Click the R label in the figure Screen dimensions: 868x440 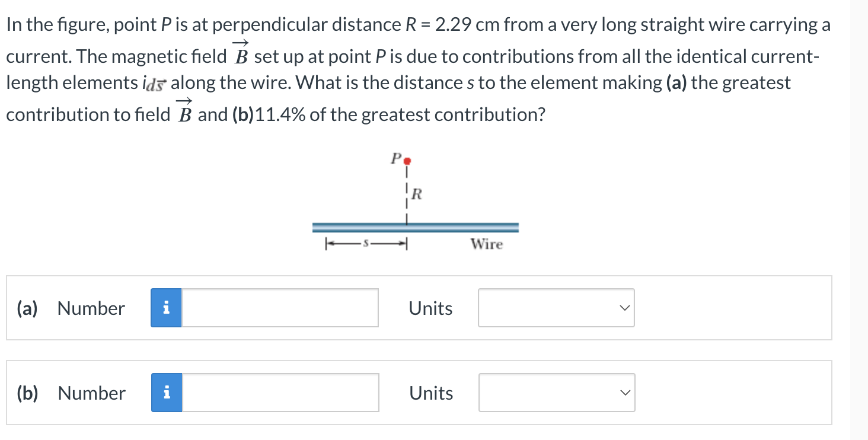(x=417, y=194)
